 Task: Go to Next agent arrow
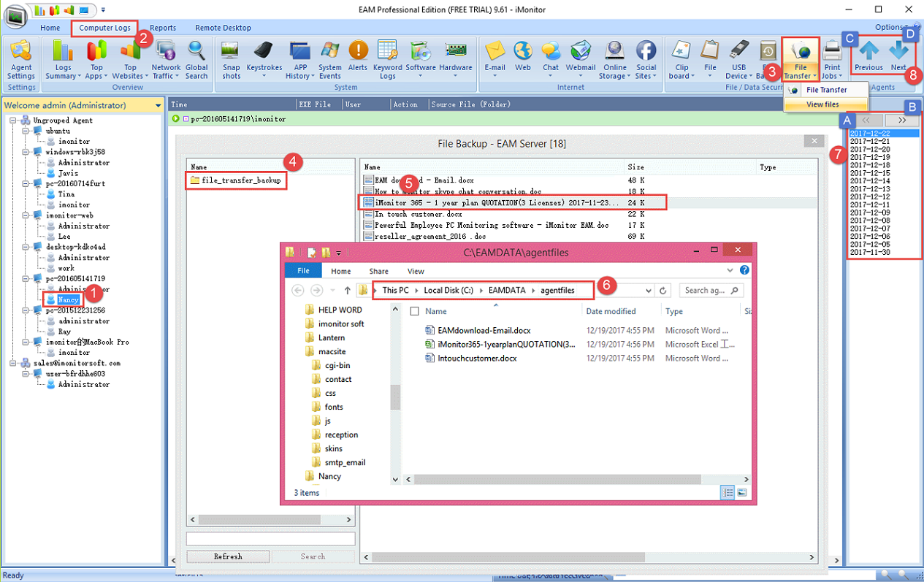(x=898, y=56)
